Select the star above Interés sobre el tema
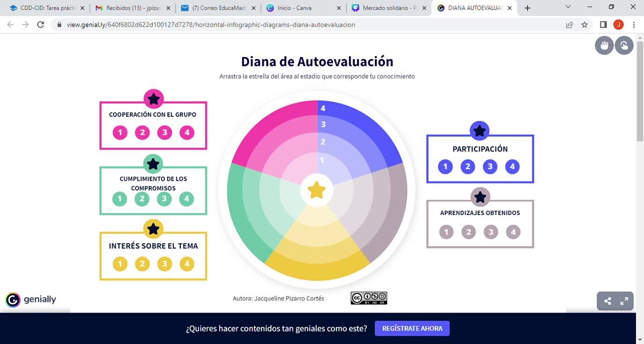Image resolution: width=644 pixels, height=344 pixels. (x=154, y=229)
